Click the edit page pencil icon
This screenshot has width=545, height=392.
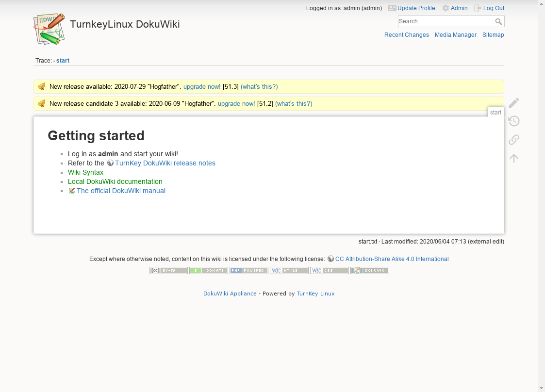(x=514, y=103)
